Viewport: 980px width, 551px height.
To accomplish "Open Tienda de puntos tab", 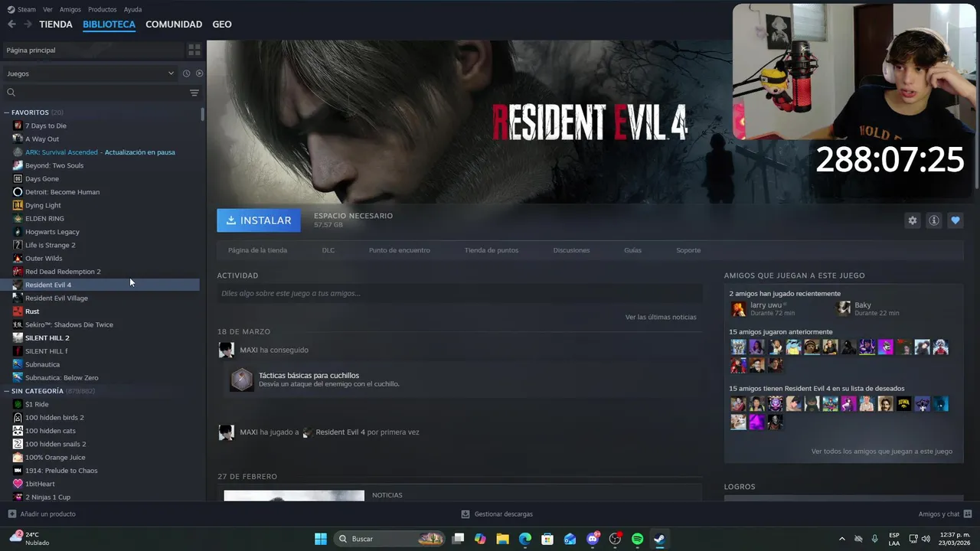I will click(492, 250).
